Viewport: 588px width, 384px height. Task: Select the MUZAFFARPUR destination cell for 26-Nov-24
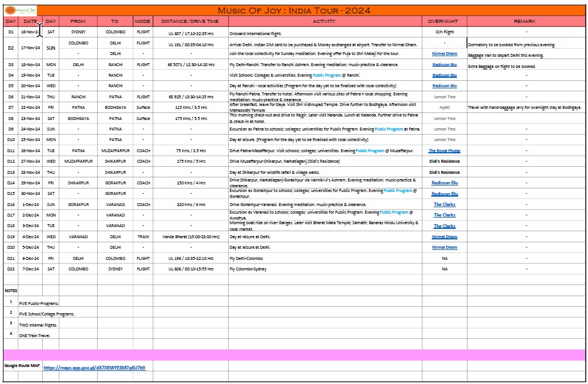click(115, 150)
